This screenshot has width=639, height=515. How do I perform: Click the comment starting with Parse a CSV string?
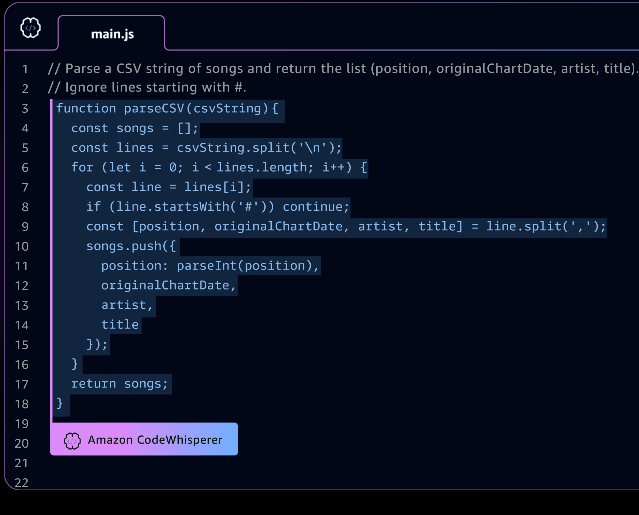[342, 68]
